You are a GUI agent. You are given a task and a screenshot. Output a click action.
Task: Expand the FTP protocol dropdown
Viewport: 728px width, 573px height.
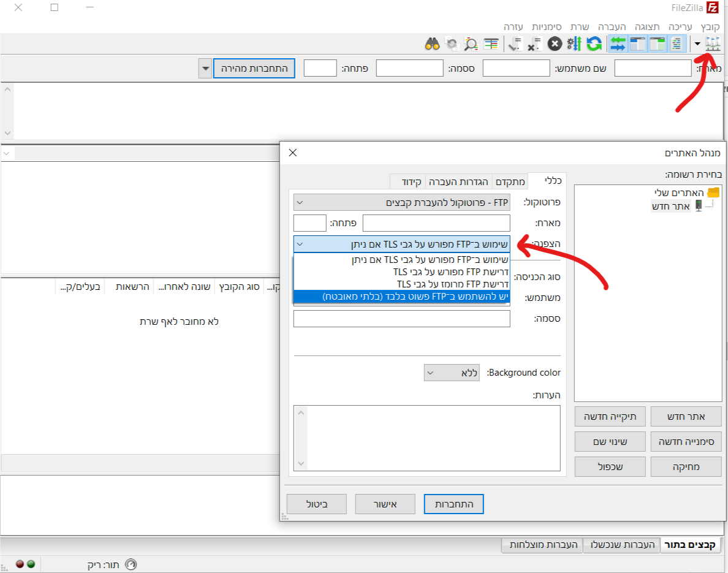(401, 202)
